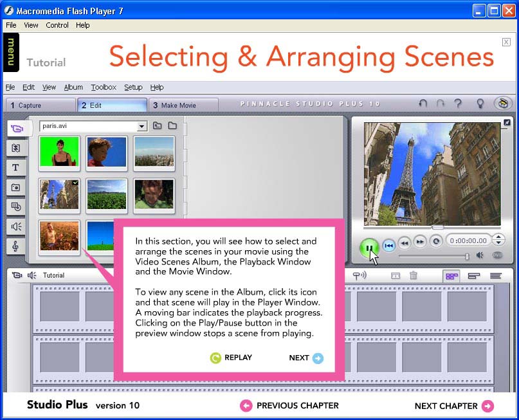The image size is (519, 420).
Task: Switch to the 3 Make Movie tab
Action: pyautogui.click(x=183, y=105)
